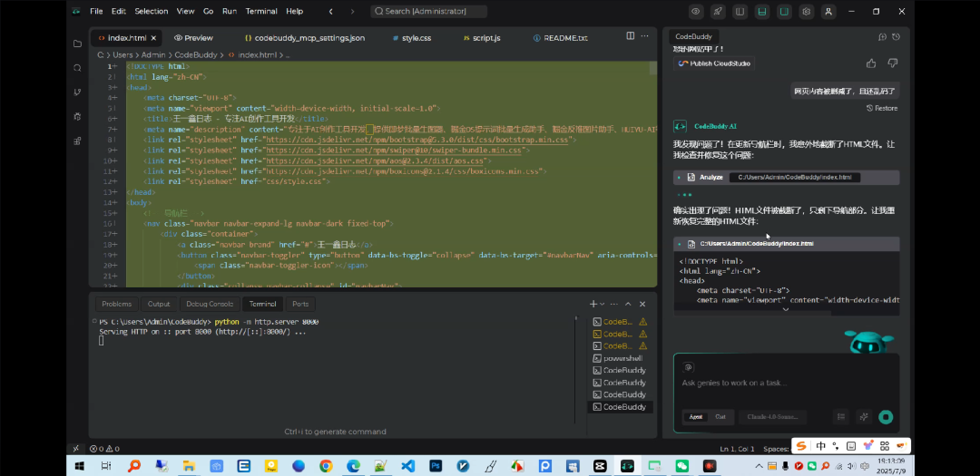Select Agent mode
Image resolution: width=980 pixels, height=476 pixels.
click(x=696, y=417)
